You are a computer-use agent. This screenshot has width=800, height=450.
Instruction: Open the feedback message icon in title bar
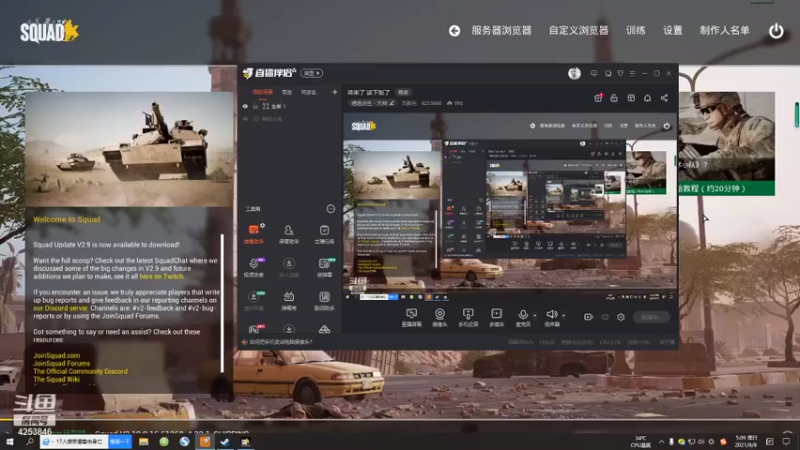coord(594,73)
